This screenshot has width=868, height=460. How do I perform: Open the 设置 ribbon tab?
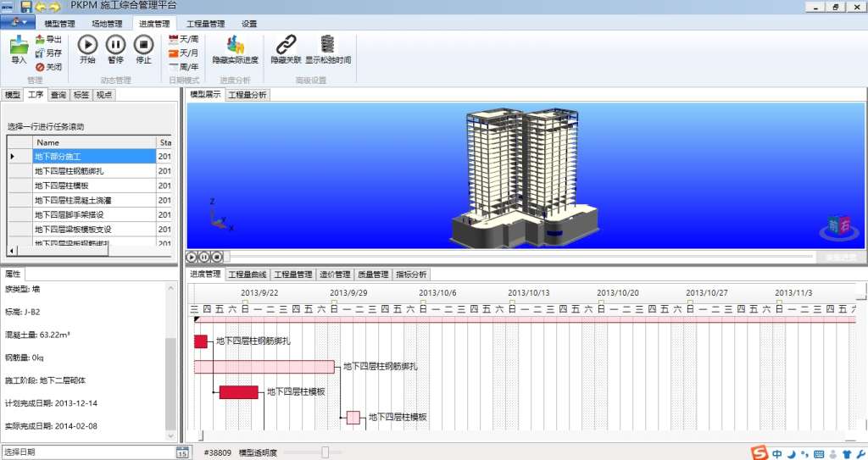coord(249,24)
